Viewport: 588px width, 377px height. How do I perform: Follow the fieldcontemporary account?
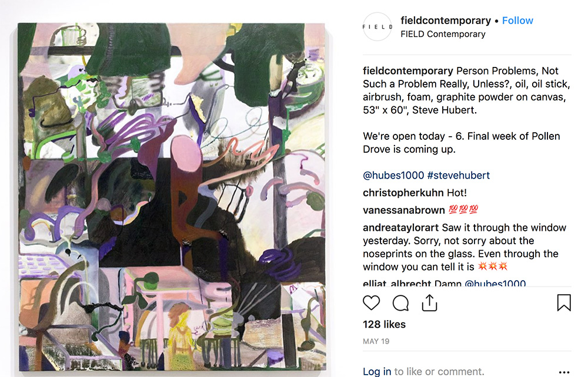point(517,21)
